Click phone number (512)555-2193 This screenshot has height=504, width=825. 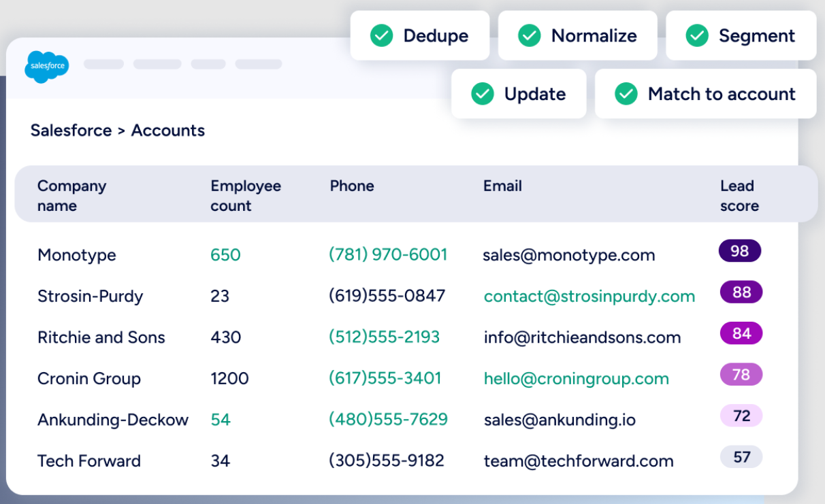[x=385, y=337]
